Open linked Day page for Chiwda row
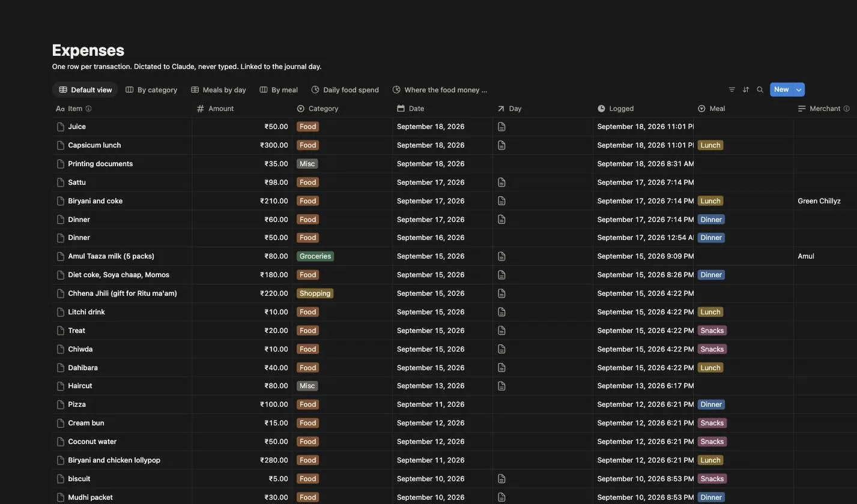Viewport: 857px width, 504px height. click(501, 349)
